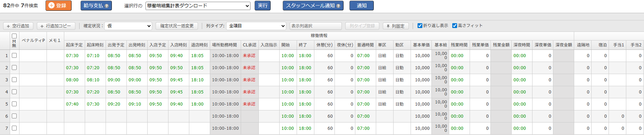Click row 6's 10:00-18:00 work time cell
Viewport: 644px width, 135px height.
(x=225, y=116)
